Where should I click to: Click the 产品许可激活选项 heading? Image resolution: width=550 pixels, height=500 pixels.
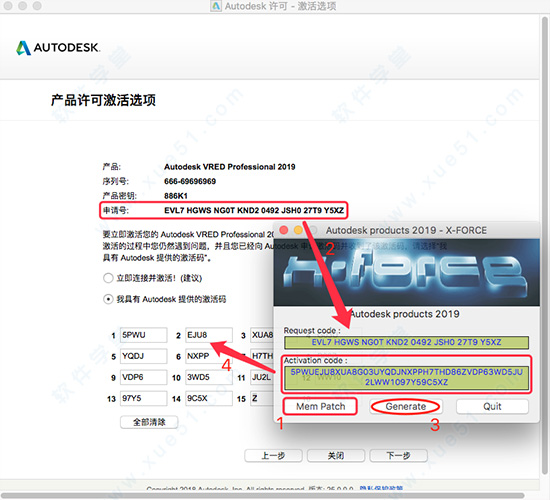click(x=103, y=100)
